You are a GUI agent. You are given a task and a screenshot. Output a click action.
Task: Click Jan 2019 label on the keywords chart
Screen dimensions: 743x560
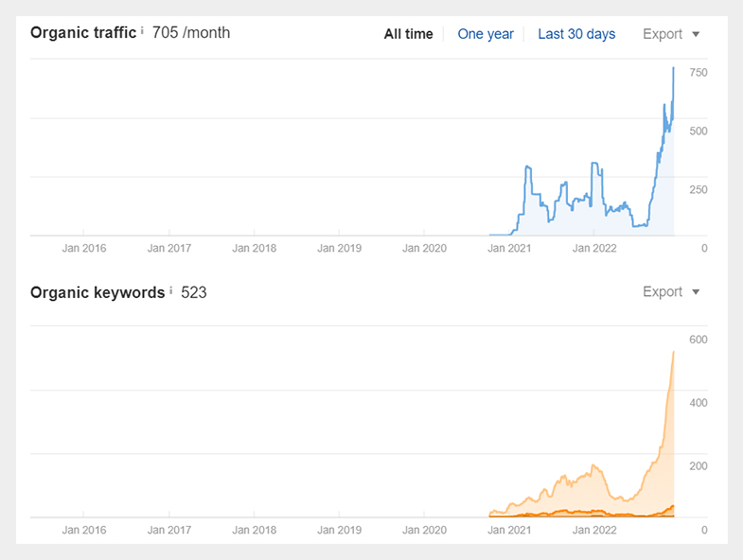coord(339,531)
